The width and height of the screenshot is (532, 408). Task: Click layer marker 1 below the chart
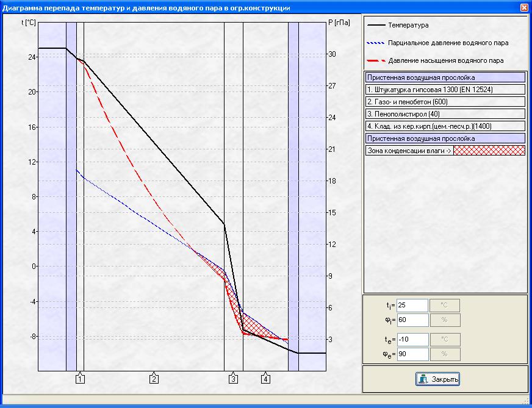[80, 379]
